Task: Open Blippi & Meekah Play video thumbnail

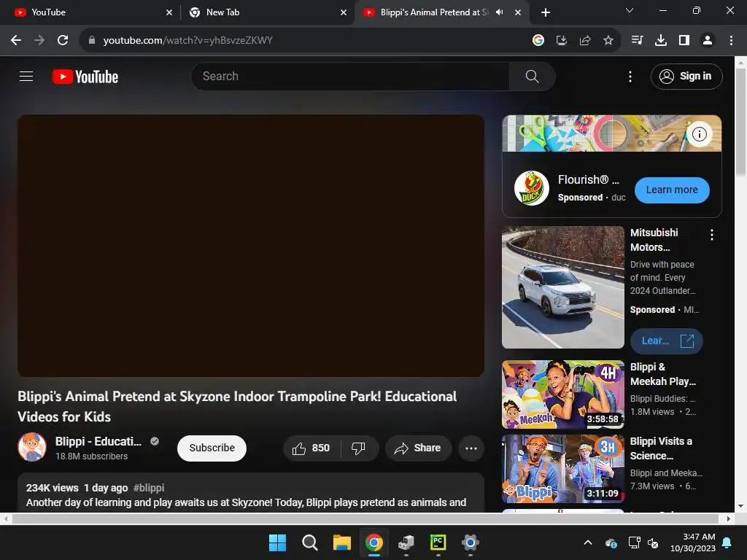Action: point(563,394)
